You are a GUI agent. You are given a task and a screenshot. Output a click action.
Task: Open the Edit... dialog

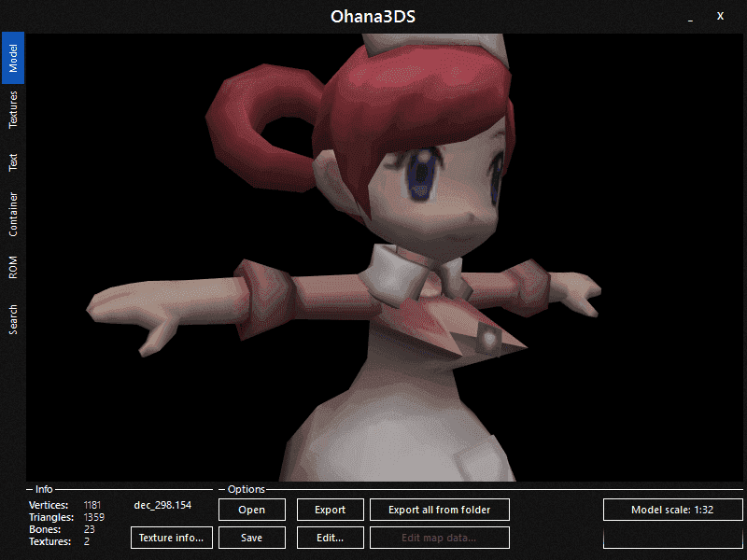point(331,538)
